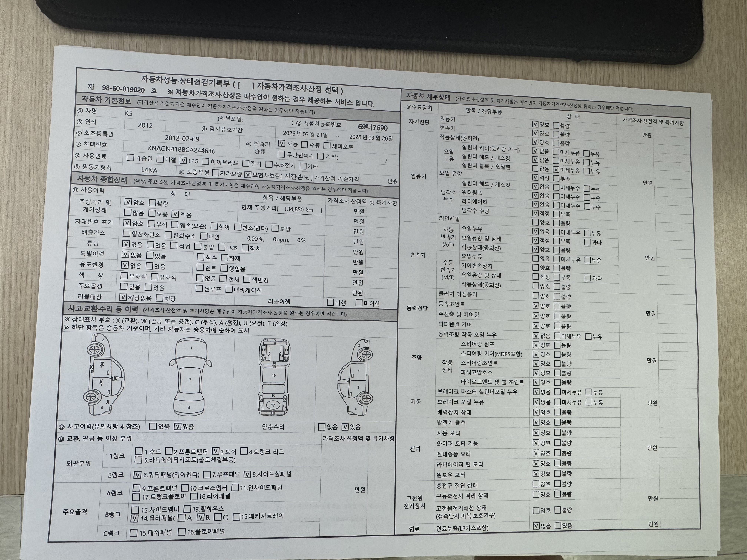Select the plate number 69너7690

coord(373,128)
